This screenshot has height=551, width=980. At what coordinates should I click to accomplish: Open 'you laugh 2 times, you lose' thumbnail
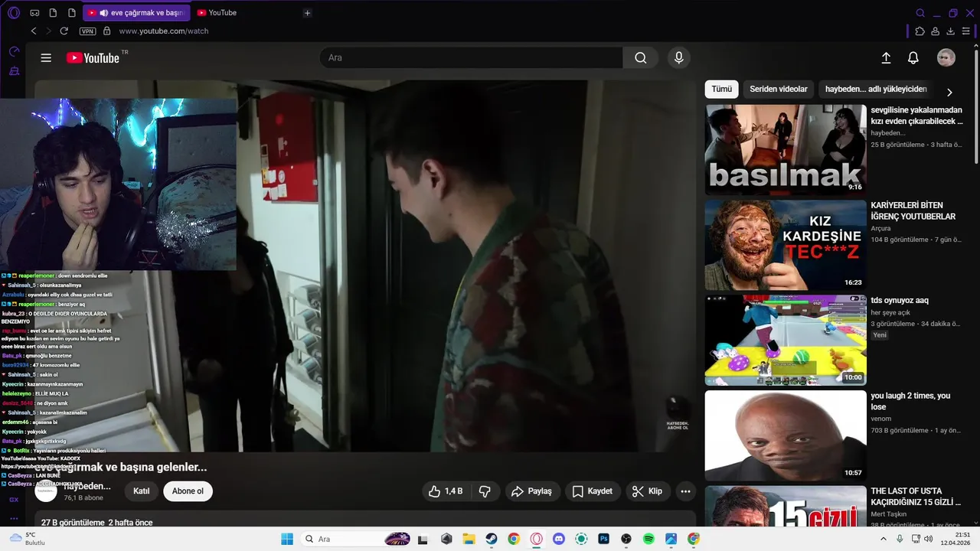tap(786, 435)
